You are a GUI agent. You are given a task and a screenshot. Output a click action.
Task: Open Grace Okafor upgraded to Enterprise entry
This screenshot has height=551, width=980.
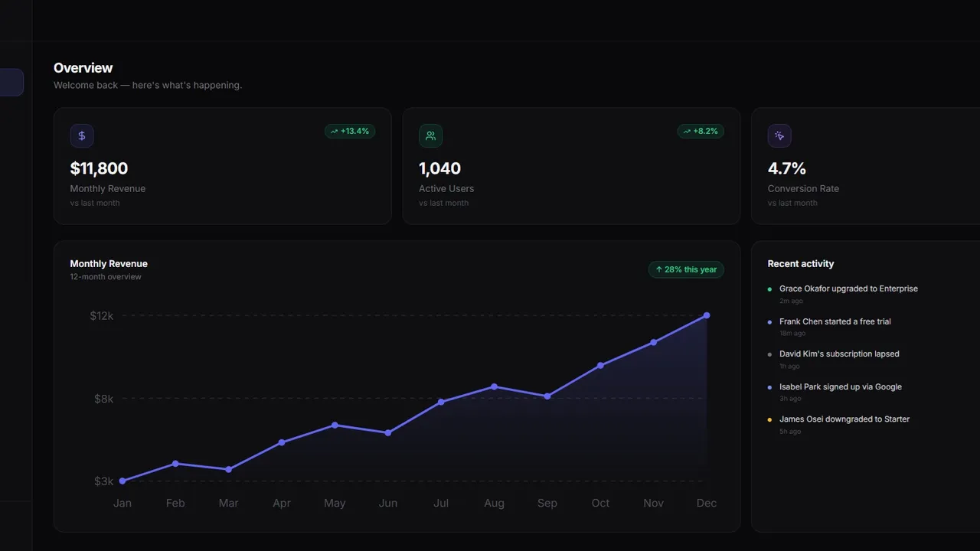tap(848, 289)
